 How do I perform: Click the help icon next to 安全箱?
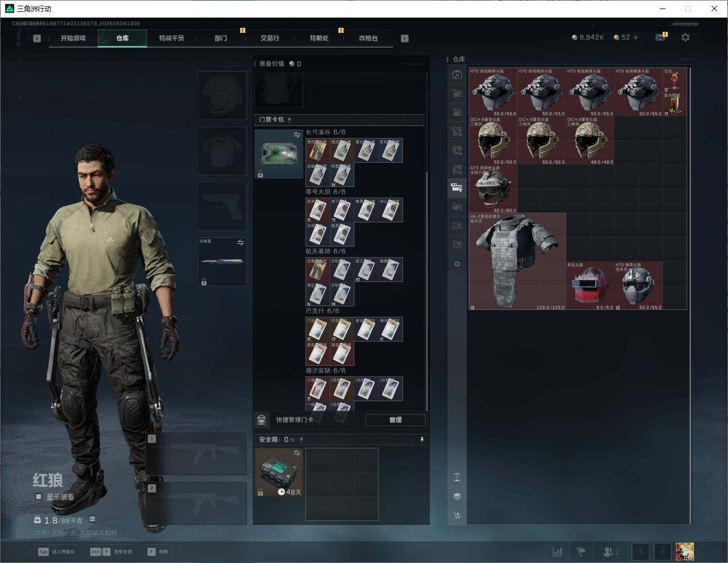click(301, 439)
